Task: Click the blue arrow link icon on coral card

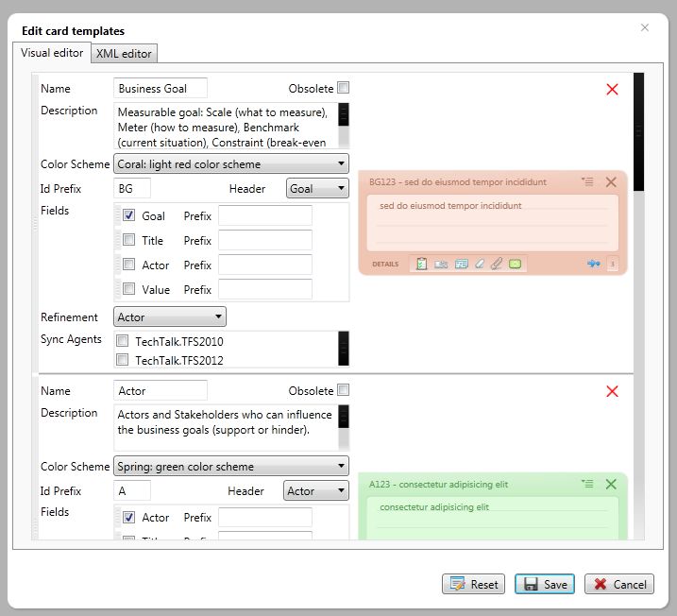Action: click(x=594, y=264)
